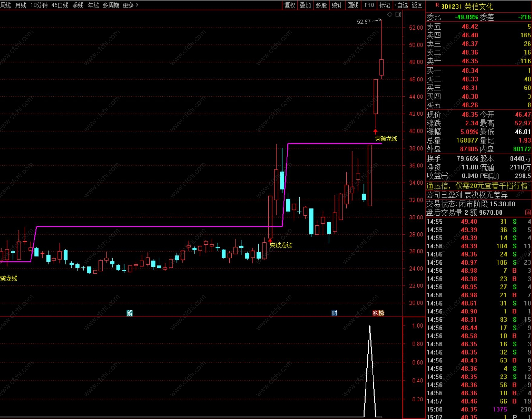Click the 返回 back button
The width and height of the screenshot is (532, 419).
(417, 5)
